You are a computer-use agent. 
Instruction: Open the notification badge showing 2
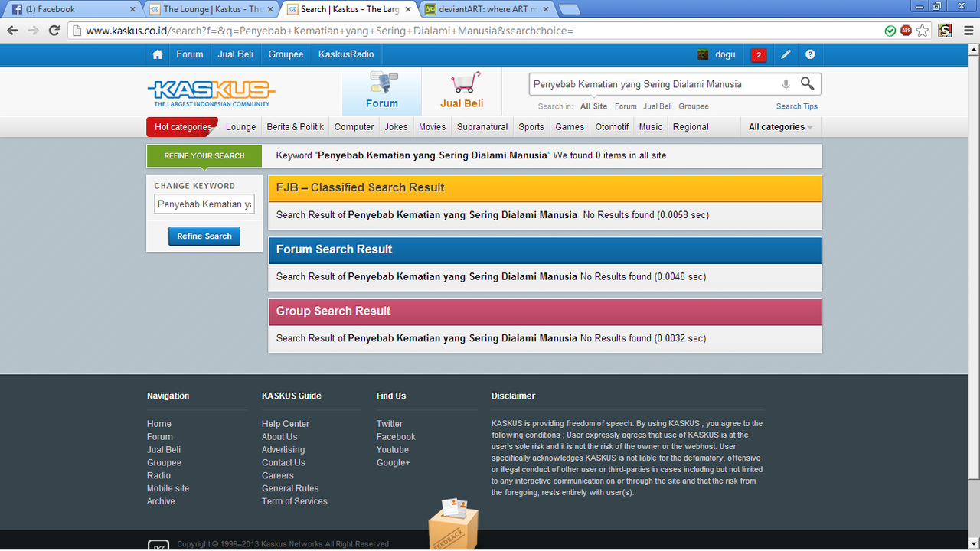click(x=758, y=54)
